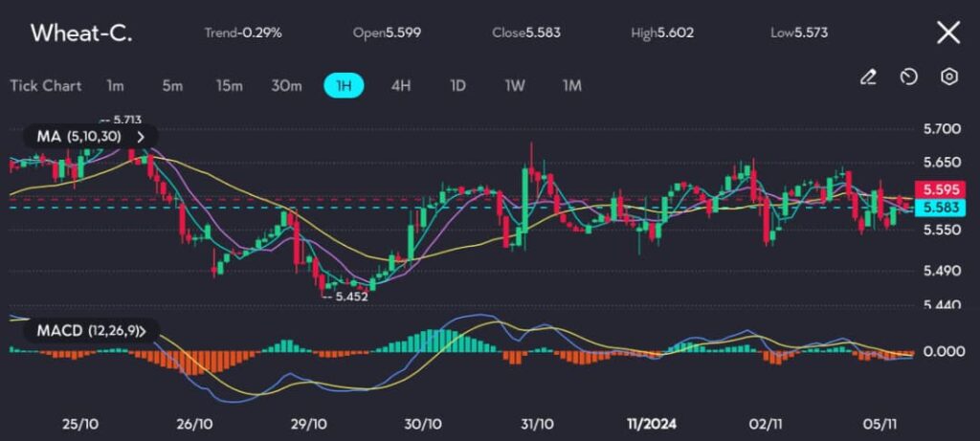The height and width of the screenshot is (441, 980).
Task: Click the 5.452 low price marker
Action: coord(346,297)
